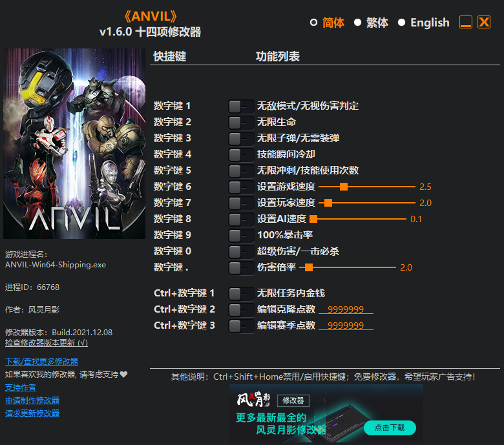The height and width of the screenshot is (445, 504).
Task: Toggle the 伤害倍率 switch
Action: [x=241, y=267]
